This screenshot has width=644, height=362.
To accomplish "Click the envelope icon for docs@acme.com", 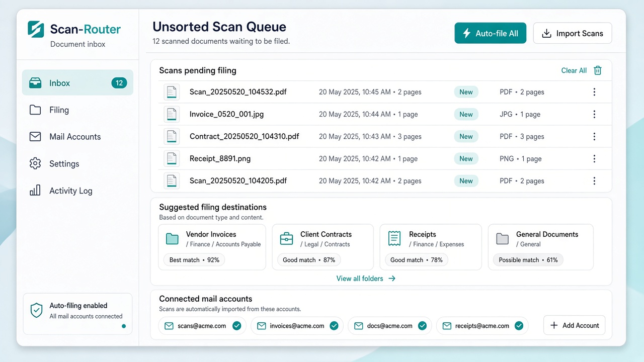I will click(359, 326).
